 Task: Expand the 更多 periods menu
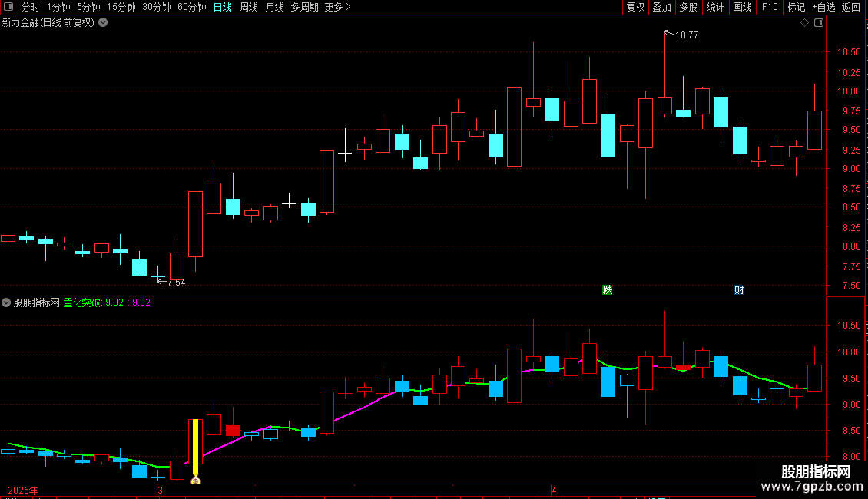(337, 7)
